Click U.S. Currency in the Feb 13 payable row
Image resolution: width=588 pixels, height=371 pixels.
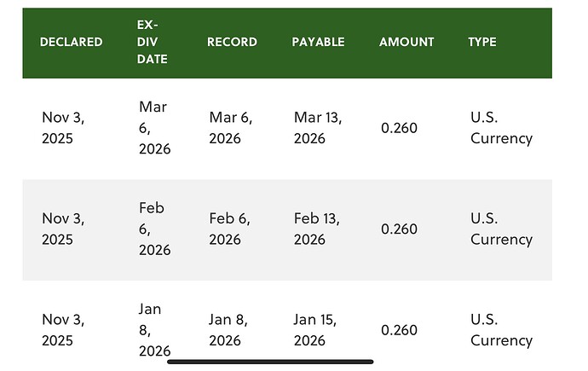501,229
